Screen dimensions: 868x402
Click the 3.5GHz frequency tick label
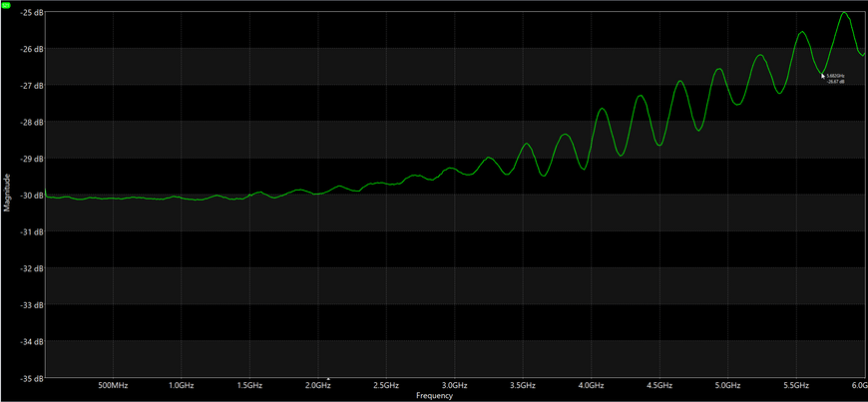tap(523, 385)
